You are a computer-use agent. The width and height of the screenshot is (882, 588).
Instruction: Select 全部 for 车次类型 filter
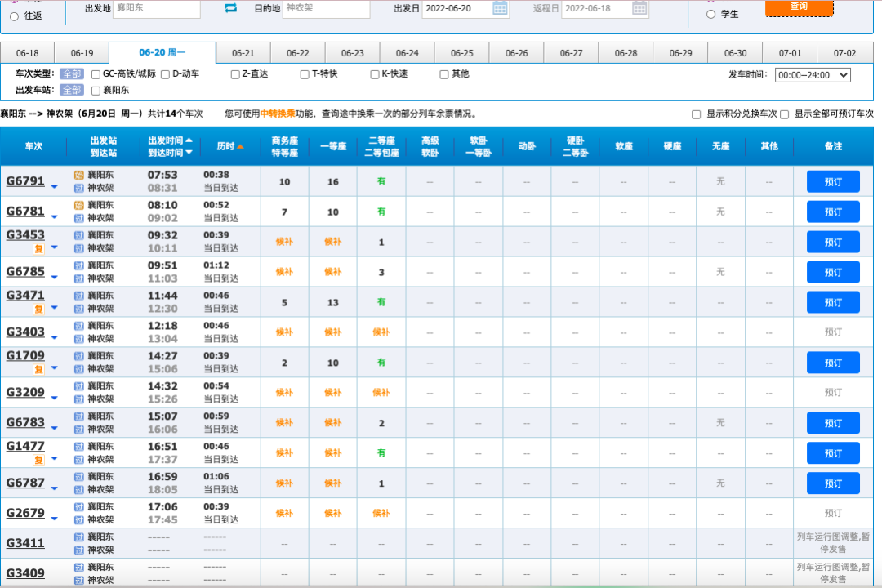coord(71,74)
